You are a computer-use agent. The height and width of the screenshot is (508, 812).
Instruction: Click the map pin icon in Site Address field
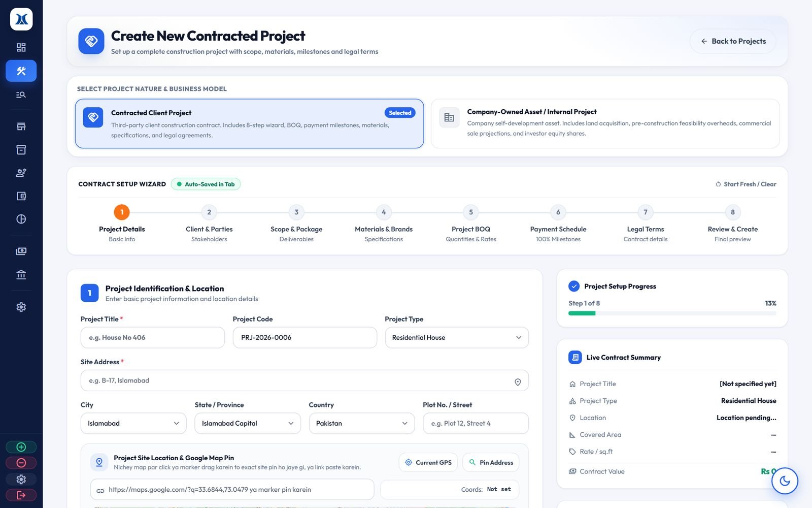[518, 382]
